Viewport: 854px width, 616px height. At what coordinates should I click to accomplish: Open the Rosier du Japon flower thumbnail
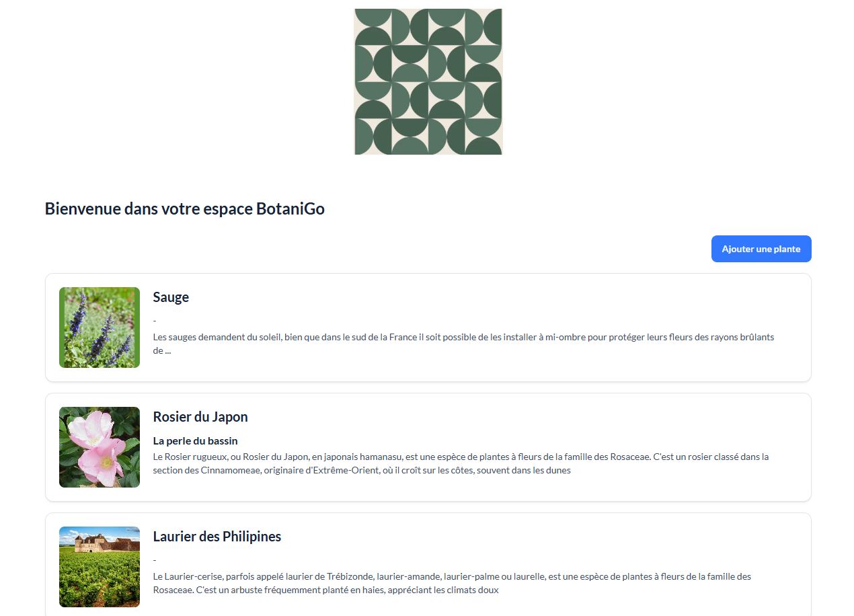tap(100, 447)
